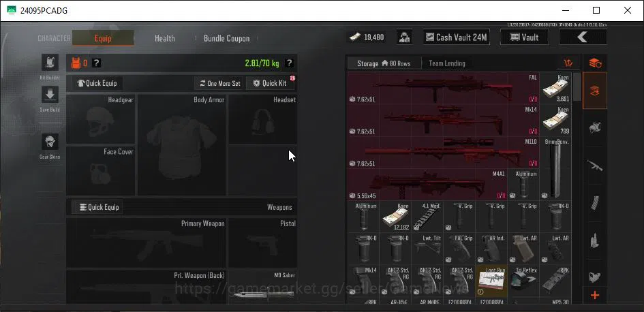Switch to the Team Lending tab

(447, 63)
